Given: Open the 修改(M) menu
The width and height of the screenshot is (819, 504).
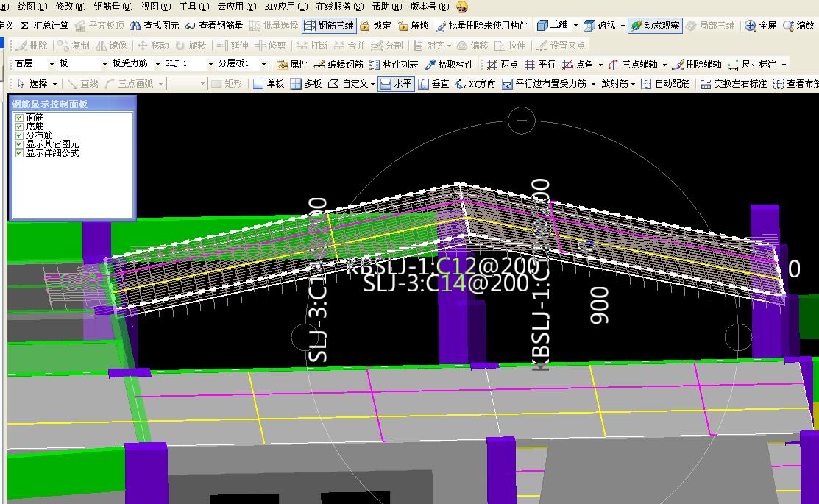Looking at the screenshot, I should point(71,7).
